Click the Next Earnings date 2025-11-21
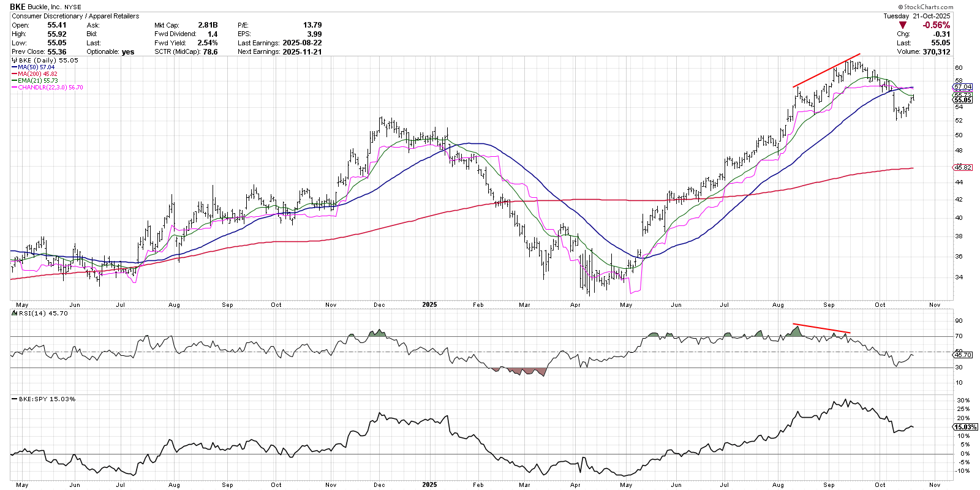 coord(302,52)
